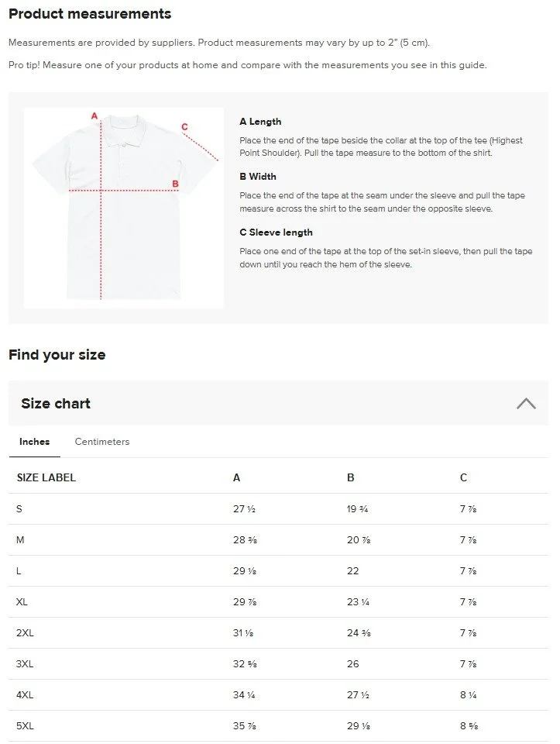Collapse the Size chart chevron arrow
The height and width of the screenshot is (744, 560).
click(x=526, y=403)
